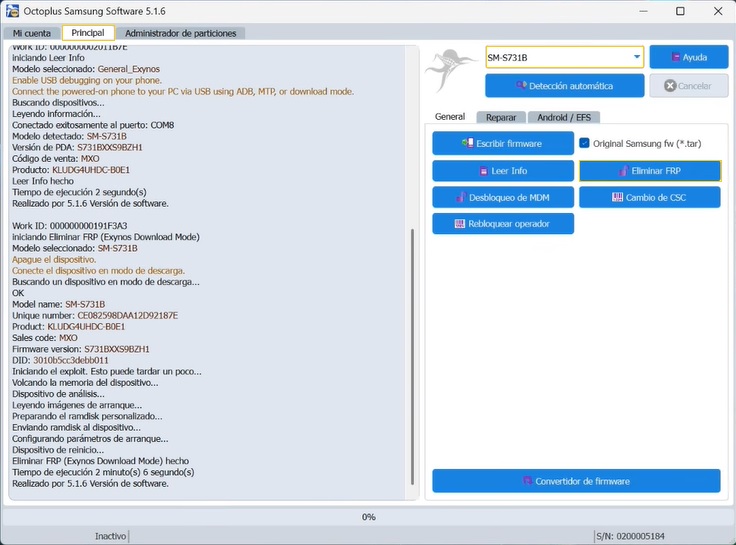Open the Convertidor de firmware

click(x=576, y=481)
